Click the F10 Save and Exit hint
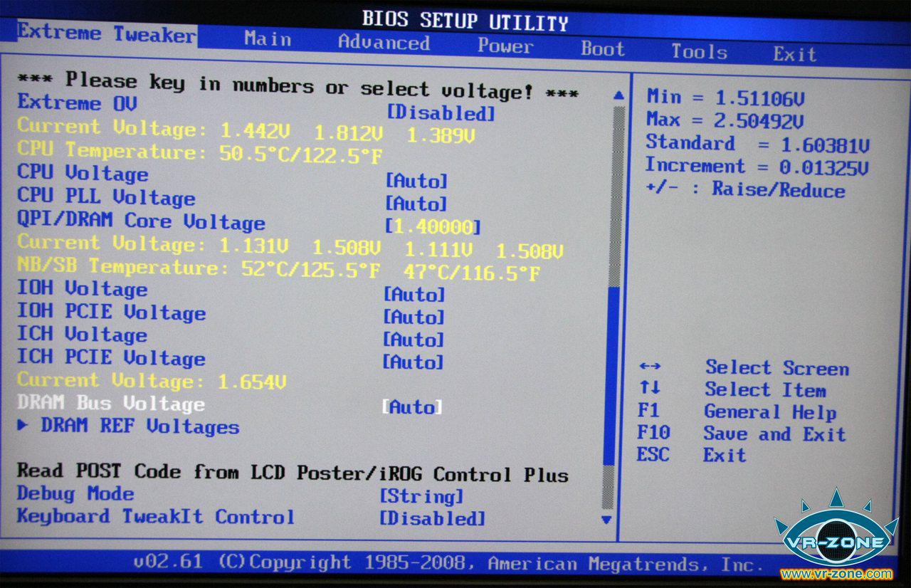The height and width of the screenshot is (588, 911). click(742, 433)
